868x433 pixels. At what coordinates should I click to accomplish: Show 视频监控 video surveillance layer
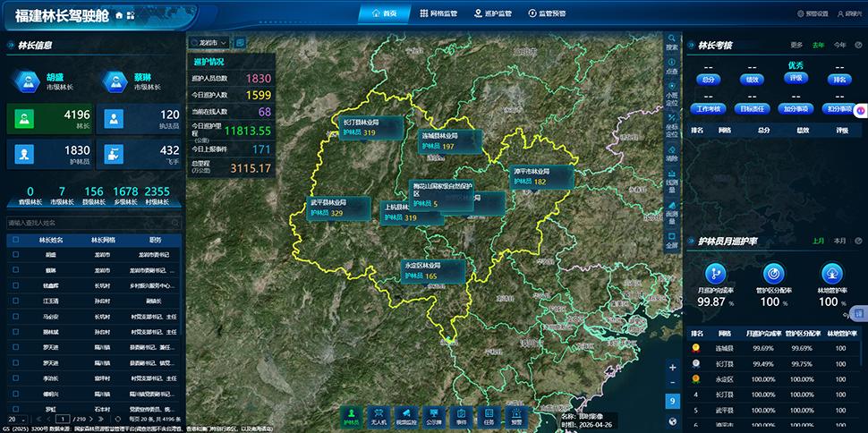[x=406, y=416]
